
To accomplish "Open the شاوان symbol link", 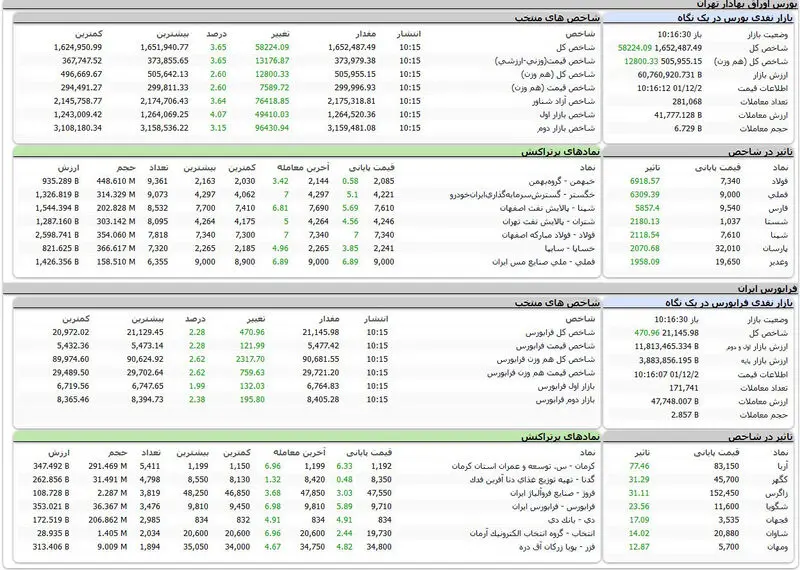I will (x=778, y=534).
